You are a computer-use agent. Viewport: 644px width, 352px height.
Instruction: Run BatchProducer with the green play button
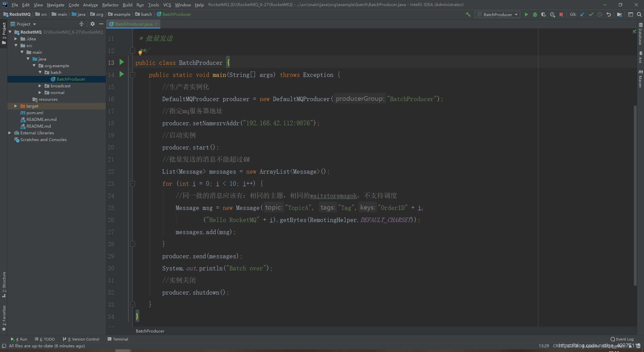tap(526, 14)
